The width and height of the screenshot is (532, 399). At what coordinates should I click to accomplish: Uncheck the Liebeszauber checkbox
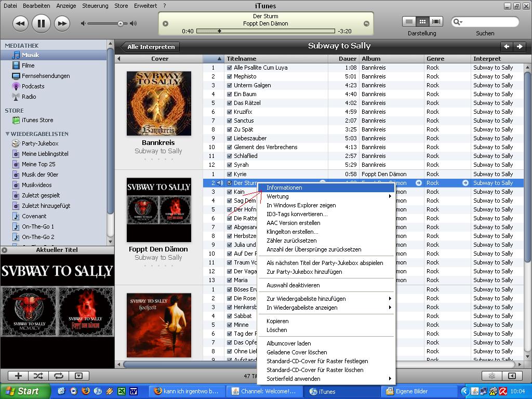[229, 138]
